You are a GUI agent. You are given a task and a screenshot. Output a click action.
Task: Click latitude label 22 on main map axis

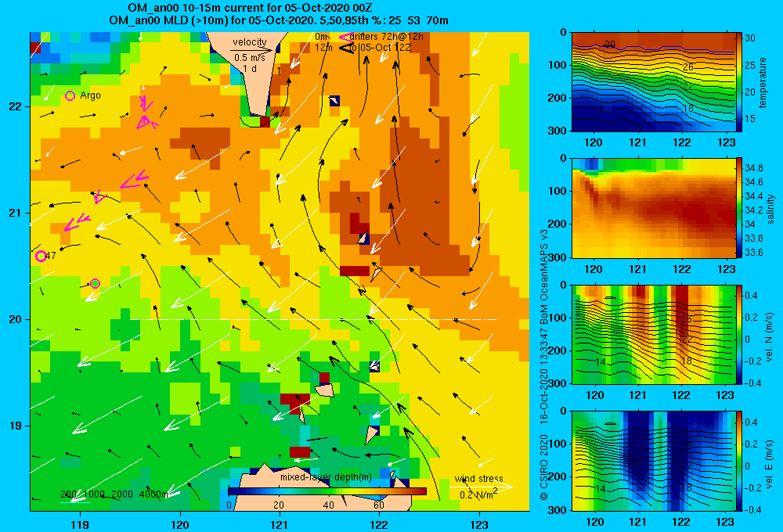(x=15, y=107)
